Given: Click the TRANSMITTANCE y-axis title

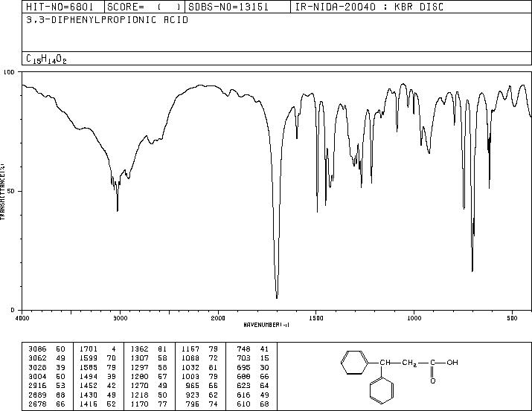Looking at the screenshot, I should click(2, 192).
